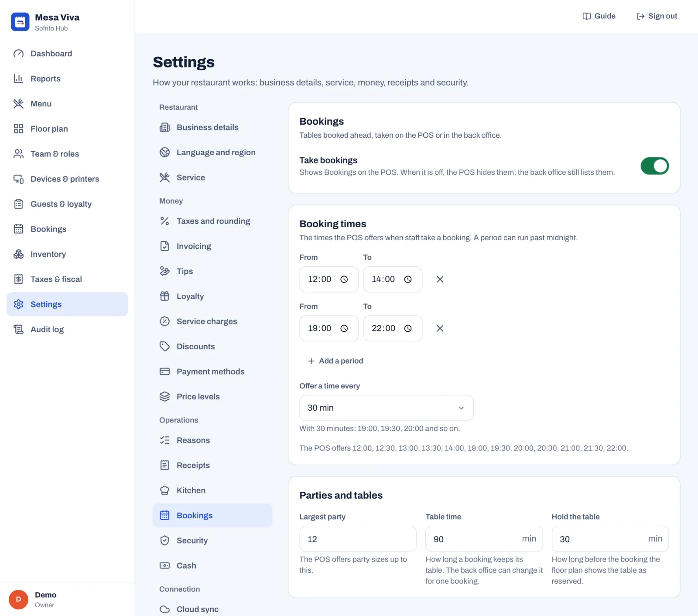Open clock picker for 14:00 To time

408,279
